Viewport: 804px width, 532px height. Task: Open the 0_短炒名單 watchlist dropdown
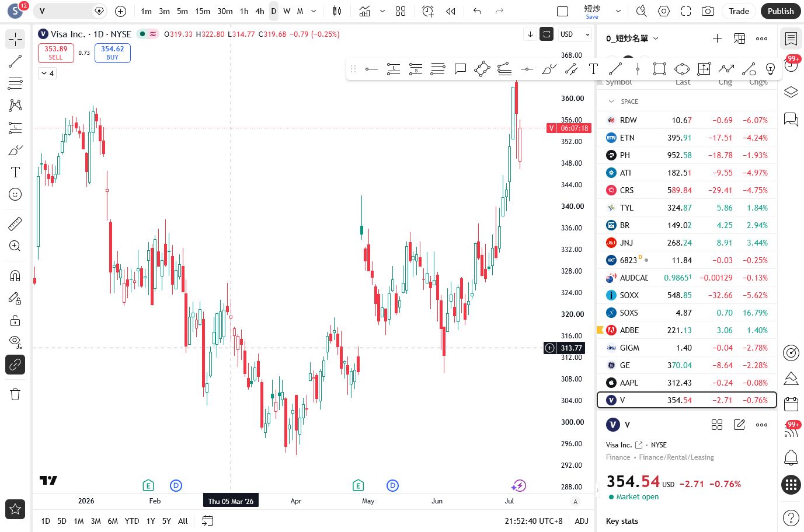click(632, 38)
